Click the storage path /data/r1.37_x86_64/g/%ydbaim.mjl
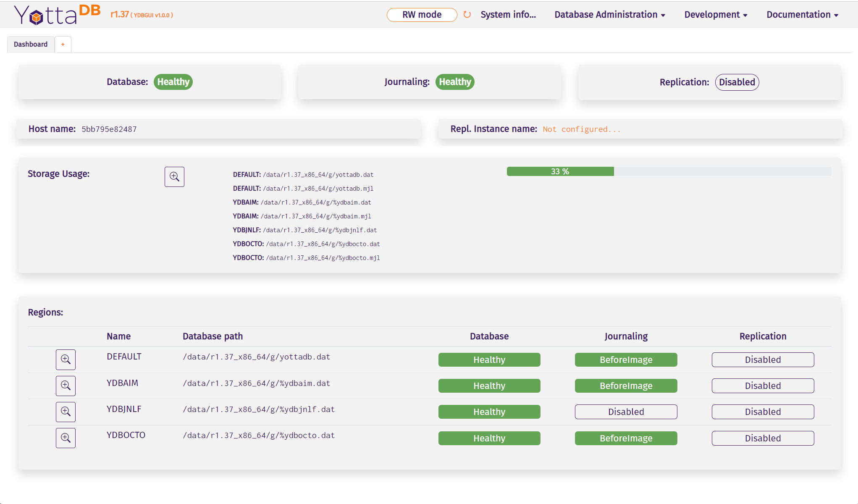This screenshot has width=858, height=504. coord(316,216)
